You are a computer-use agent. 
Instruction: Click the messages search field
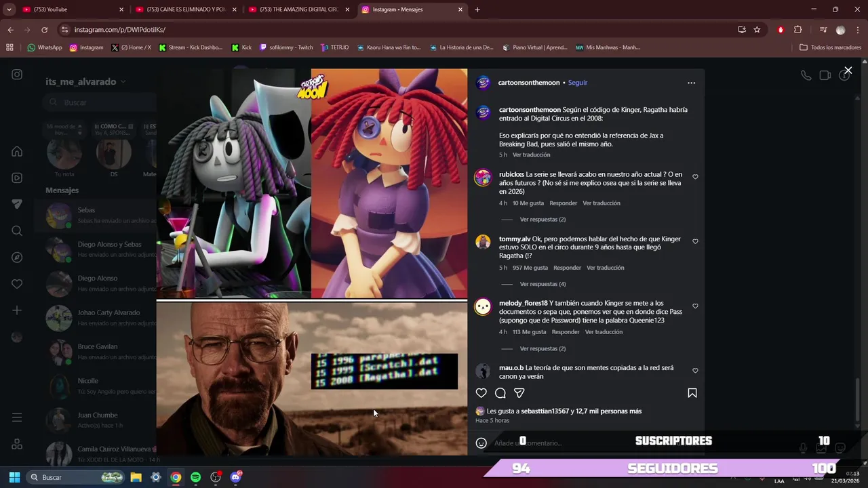pos(99,102)
